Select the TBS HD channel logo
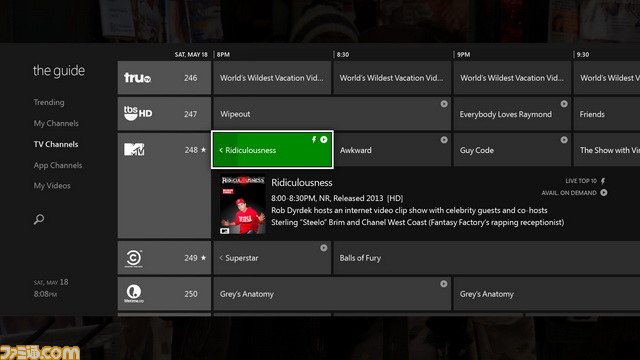This screenshot has width=640, height=360. coord(138,113)
